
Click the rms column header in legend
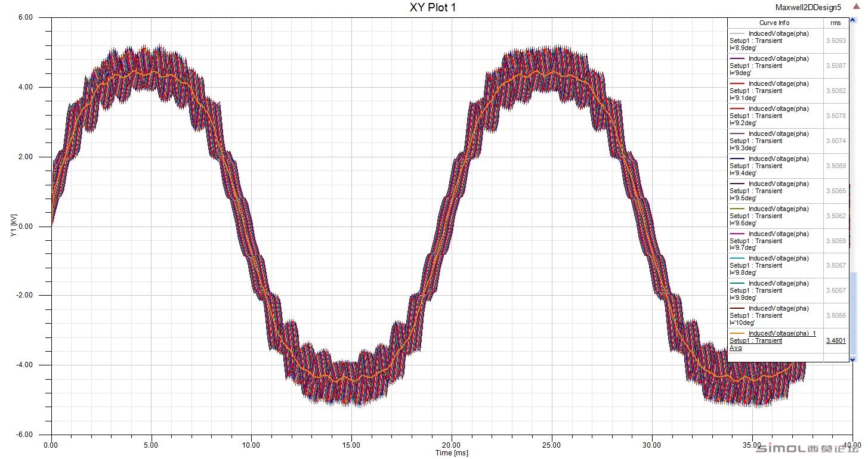tap(836, 23)
